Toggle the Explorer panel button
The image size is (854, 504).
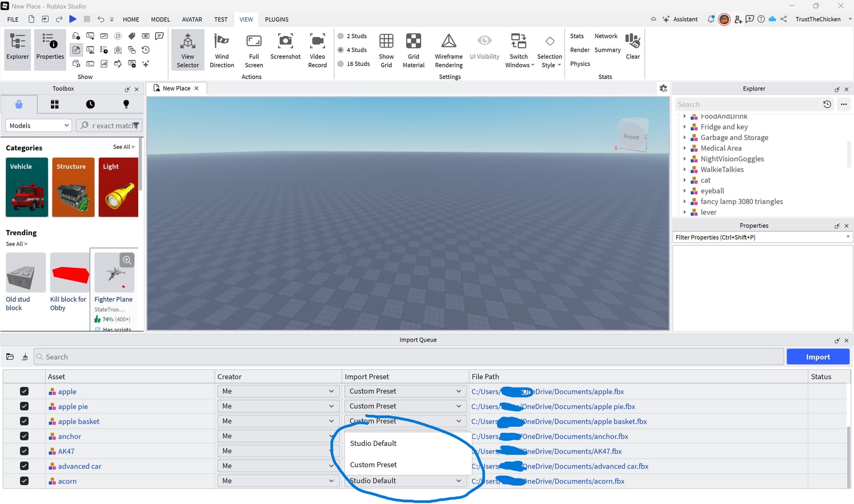17,49
